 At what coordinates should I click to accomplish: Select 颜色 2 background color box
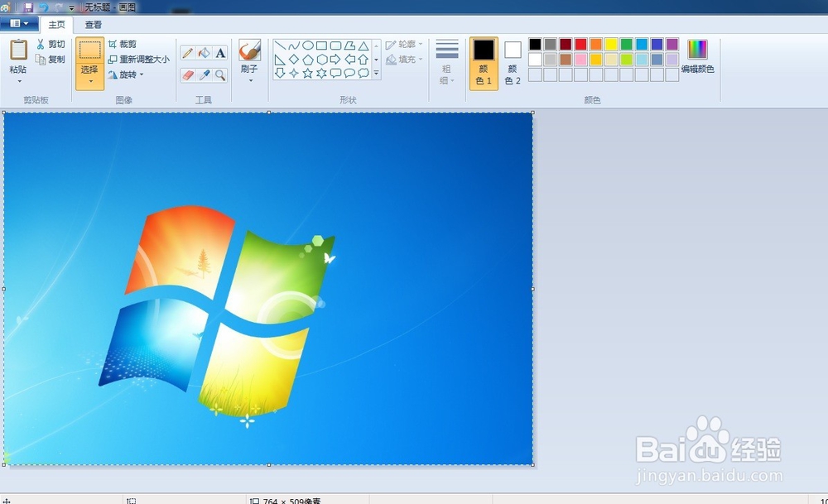coord(513,64)
